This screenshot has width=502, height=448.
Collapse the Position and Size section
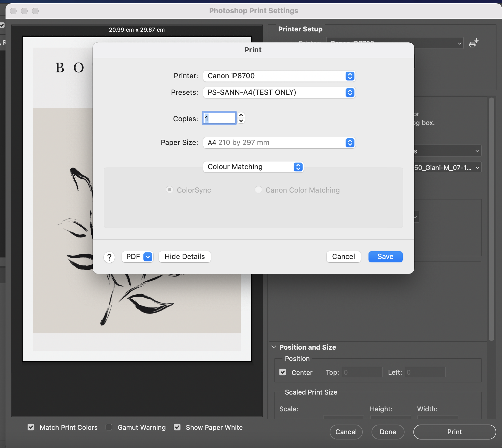pyautogui.click(x=274, y=347)
